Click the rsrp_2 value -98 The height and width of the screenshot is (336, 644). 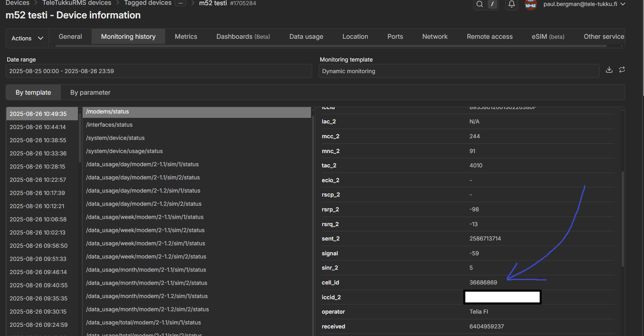coord(474,209)
